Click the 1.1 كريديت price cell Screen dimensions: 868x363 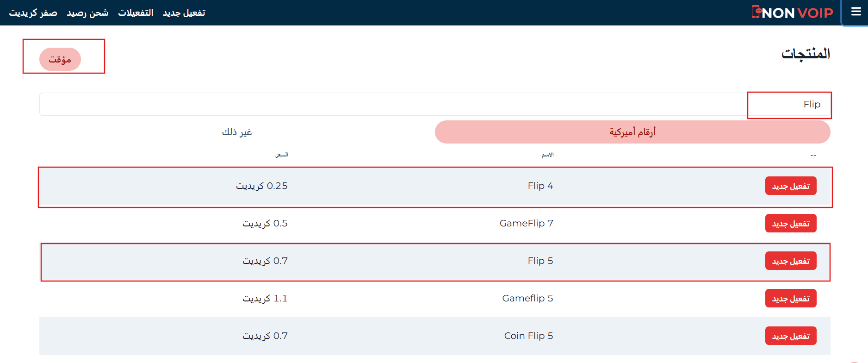(x=265, y=298)
